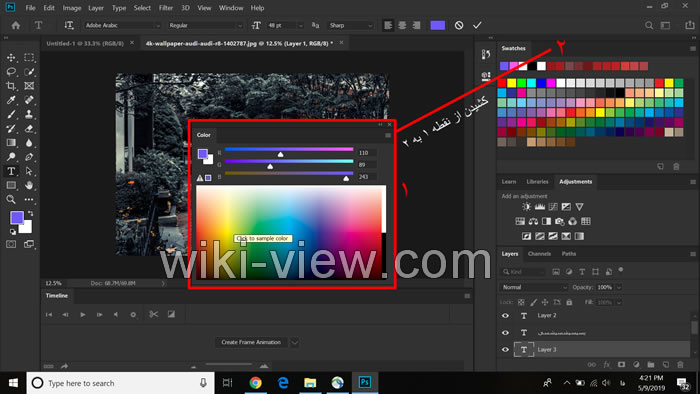Hide Layer 2 visibility eye

pos(505,315)
